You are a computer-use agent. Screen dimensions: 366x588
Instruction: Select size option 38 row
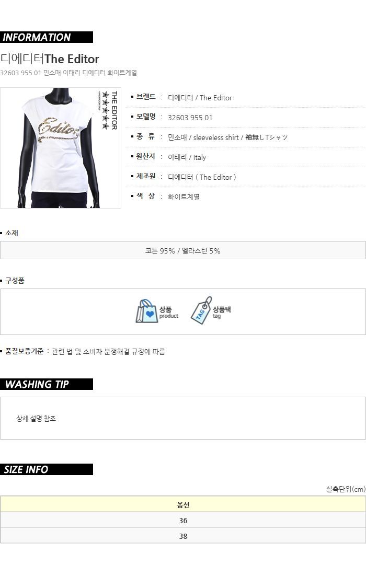[183, 536]
